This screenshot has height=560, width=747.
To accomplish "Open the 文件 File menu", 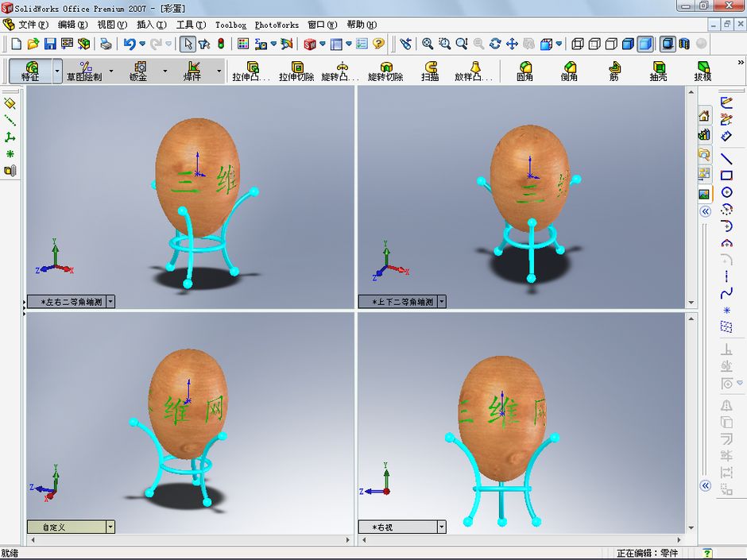I will 33,25.
